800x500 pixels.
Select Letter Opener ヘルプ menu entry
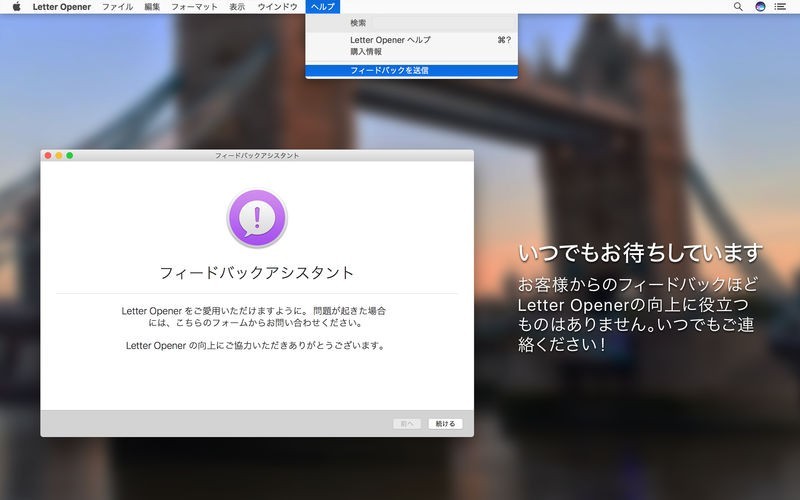coord(411,40)
